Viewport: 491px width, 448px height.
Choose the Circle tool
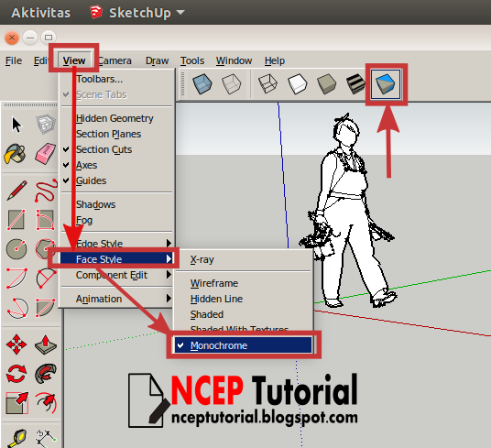(16, 249)
